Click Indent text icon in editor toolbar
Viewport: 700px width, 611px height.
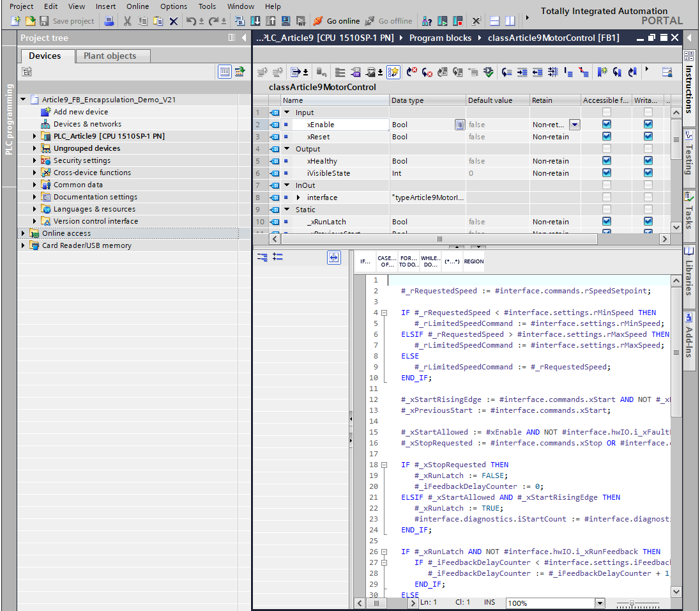click(x=522, y=72)
